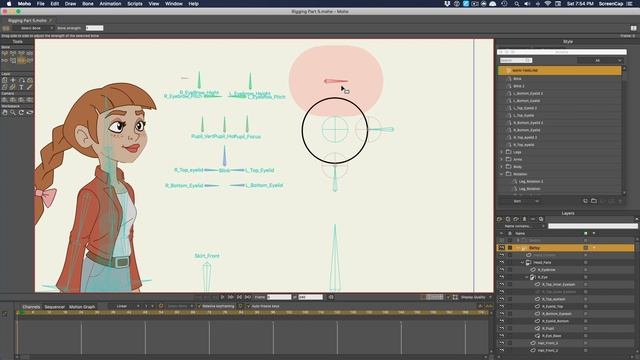Select the Rotate Workspace tool

[21, 112]
